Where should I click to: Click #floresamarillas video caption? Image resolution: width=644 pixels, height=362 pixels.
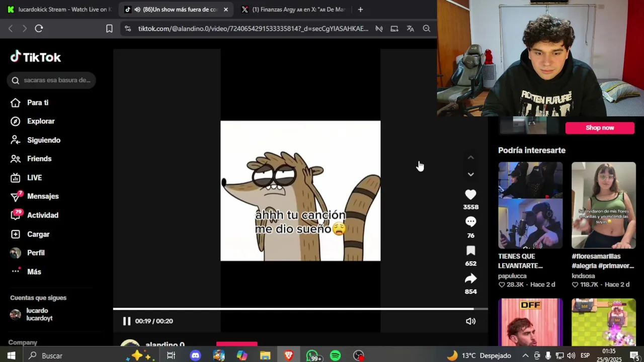603,261
